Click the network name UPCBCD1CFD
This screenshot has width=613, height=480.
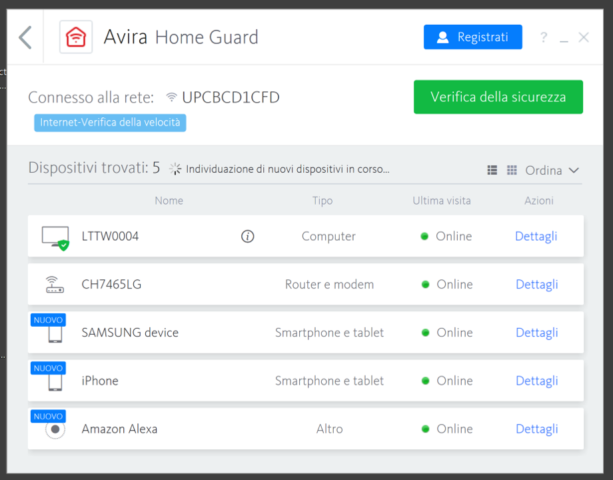point(231,97)
